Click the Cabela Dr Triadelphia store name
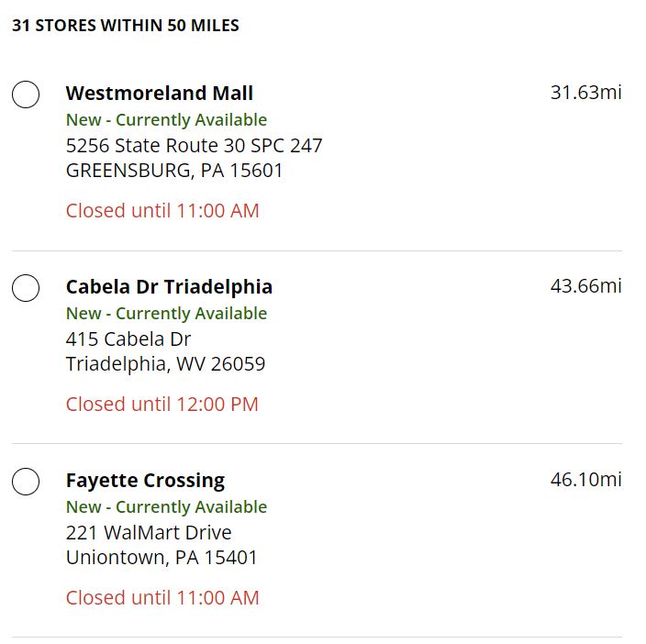Screen dimensions: 646x644 (x=170, y=286)
